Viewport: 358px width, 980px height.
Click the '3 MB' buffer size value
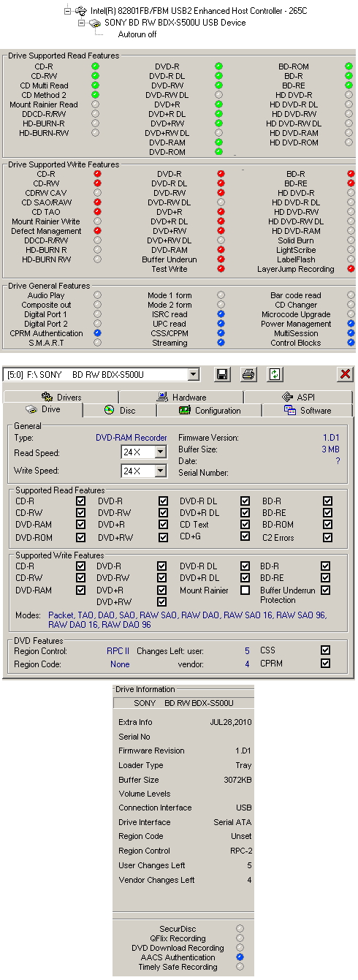pyautogui.click(x=330, y=449)
